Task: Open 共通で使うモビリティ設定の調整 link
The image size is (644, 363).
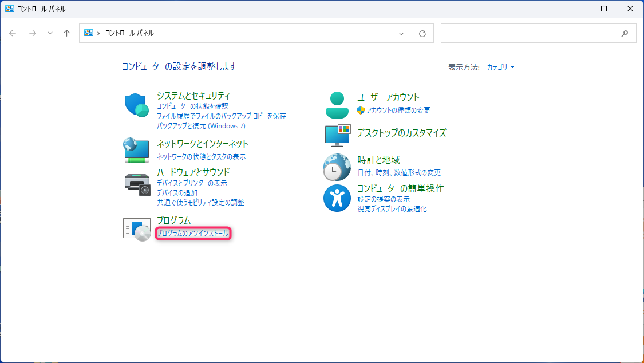Action: (200, 203)
